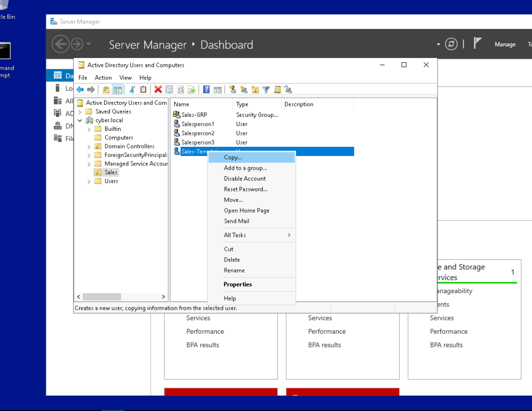Viewport: 532px width, 411px height.
Task: Sort list by Name column header
Action: click(202, 105)
